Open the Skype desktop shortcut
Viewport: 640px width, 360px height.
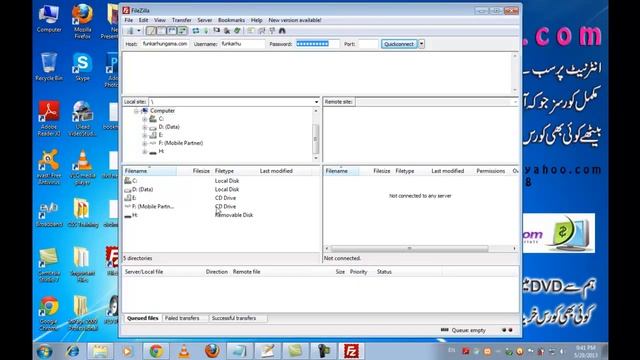point(82,67)
